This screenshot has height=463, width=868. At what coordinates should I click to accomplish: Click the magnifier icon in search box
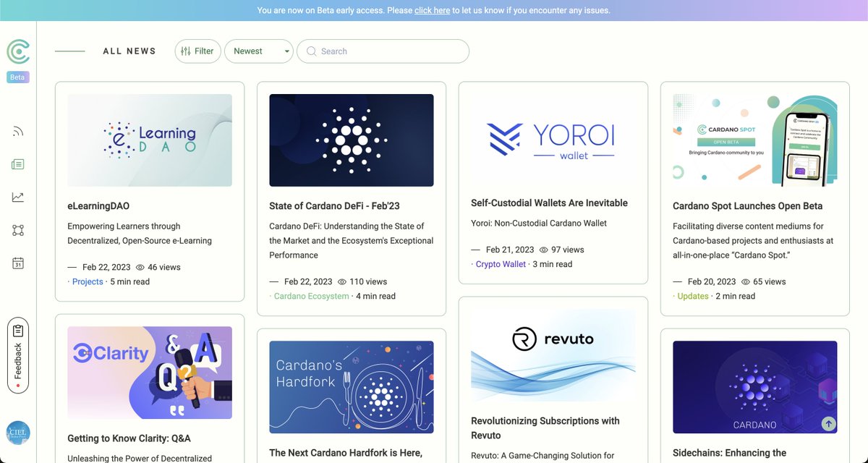pos(311,51)
